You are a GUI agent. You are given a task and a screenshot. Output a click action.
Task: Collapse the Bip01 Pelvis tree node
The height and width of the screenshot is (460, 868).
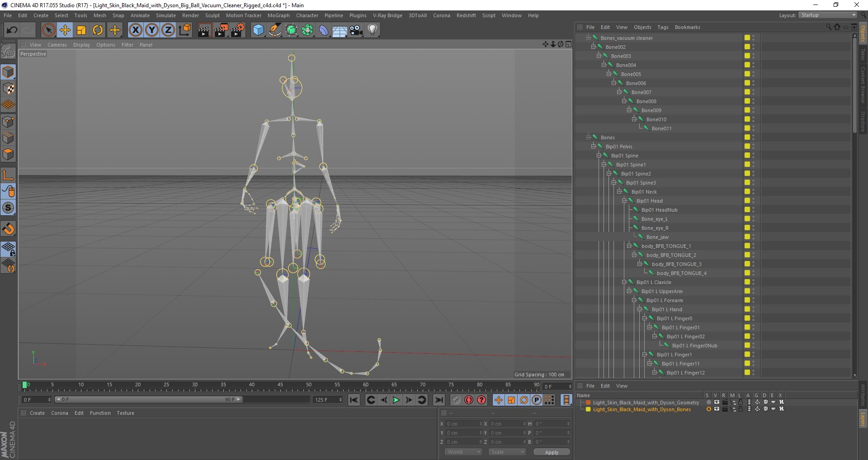593,146
